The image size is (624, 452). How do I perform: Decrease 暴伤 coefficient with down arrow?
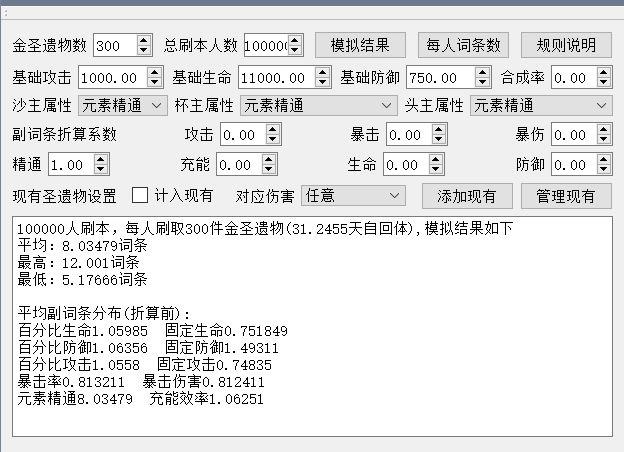tap(603, 139)
